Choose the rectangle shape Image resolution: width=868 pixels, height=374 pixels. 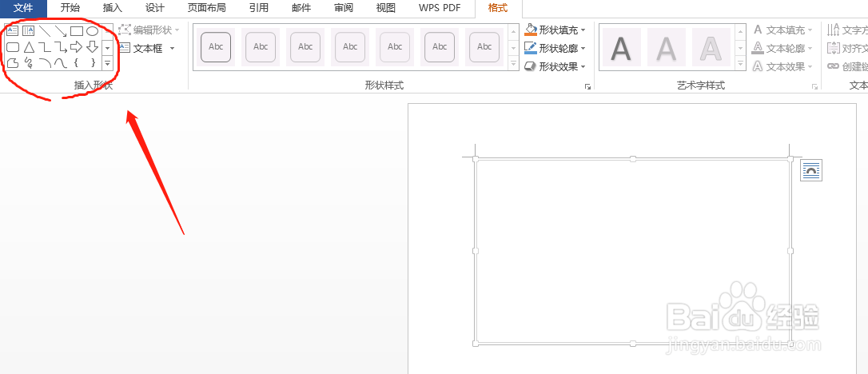click(x=77, y=31)
